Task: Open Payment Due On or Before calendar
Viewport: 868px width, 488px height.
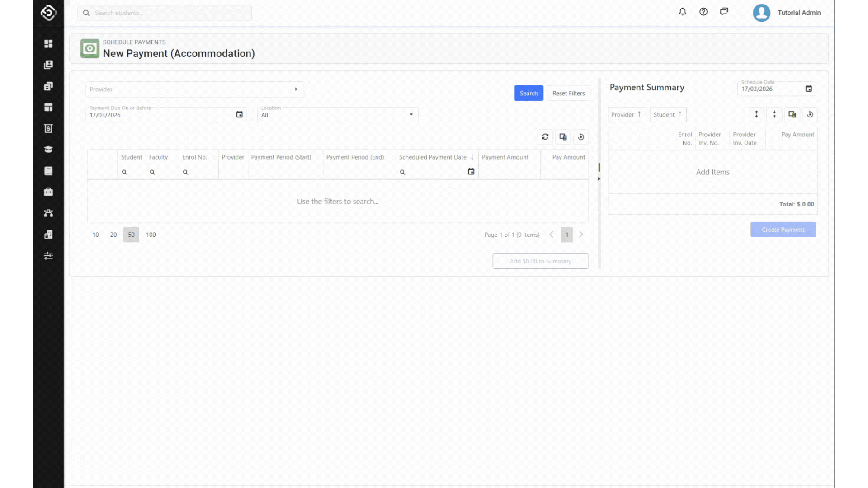Action: (240, 115)
